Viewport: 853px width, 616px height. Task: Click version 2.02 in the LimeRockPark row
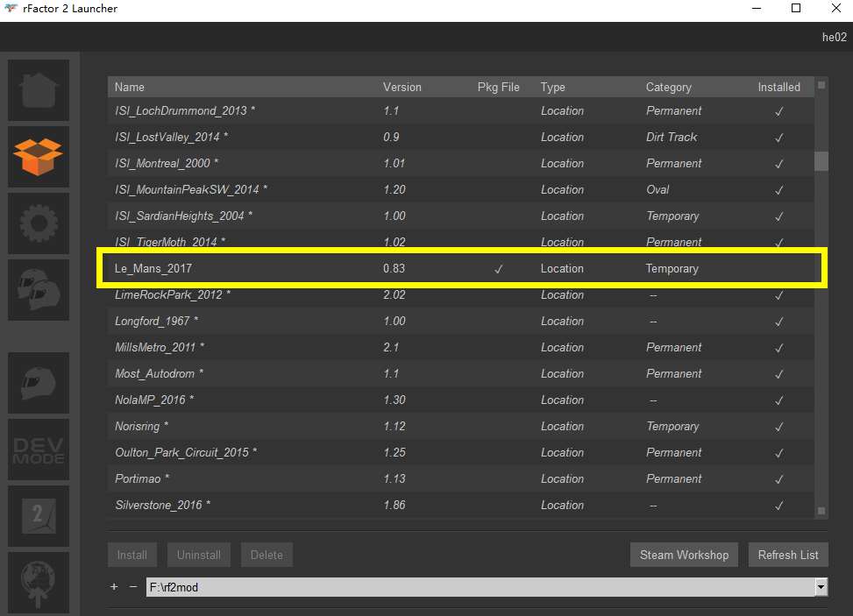click(x=395, y=294)
